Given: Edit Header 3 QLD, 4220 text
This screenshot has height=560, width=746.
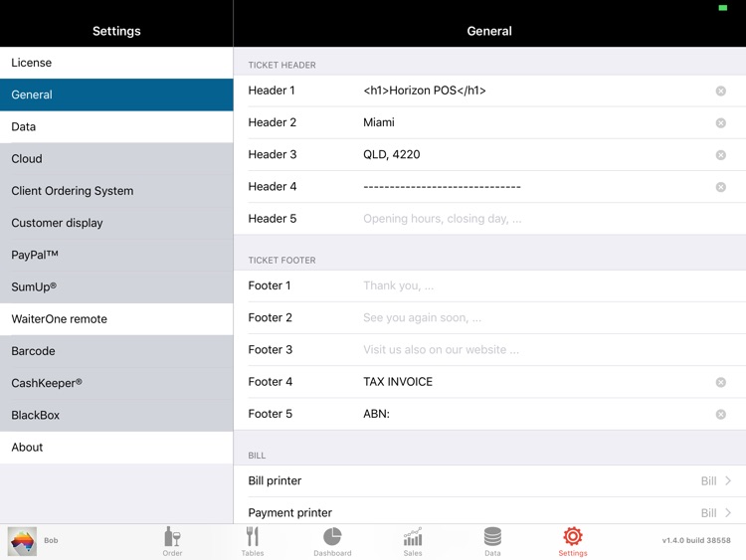Looking at the screenshot, I should coord(392,154).
